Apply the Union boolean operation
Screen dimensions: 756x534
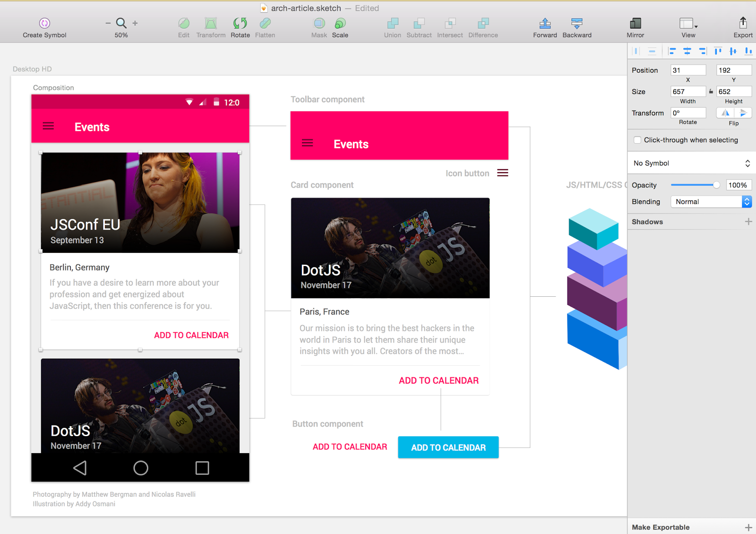(x=393, y=23)
